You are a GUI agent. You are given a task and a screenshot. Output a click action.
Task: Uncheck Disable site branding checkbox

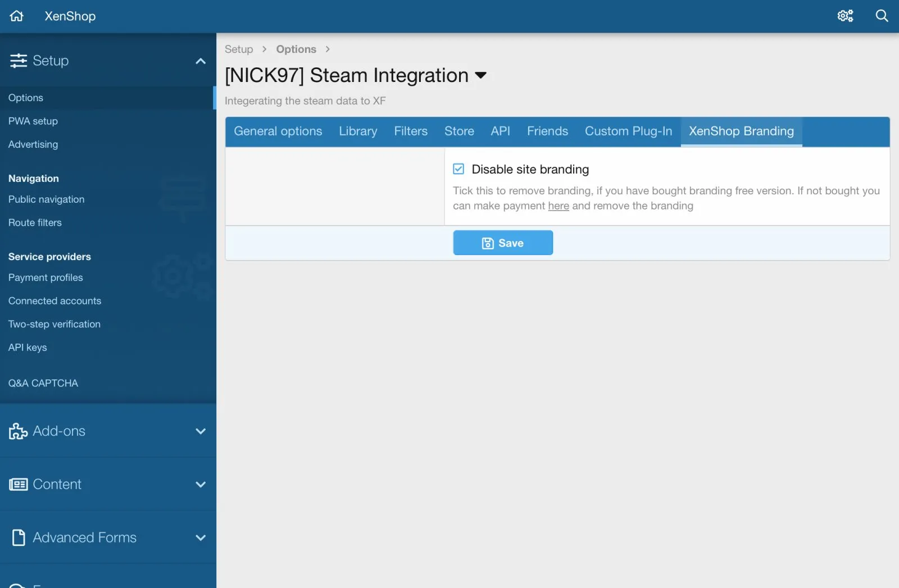tap(458, 169)
